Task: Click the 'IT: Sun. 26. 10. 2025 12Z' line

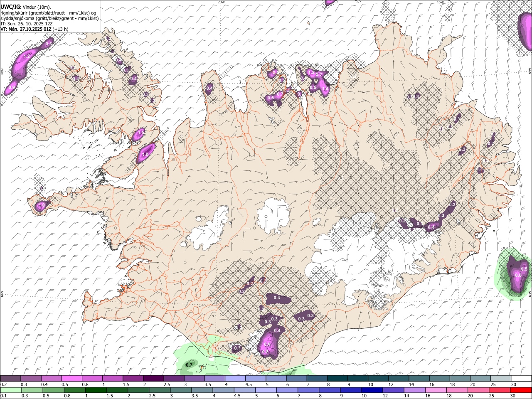Action: click(26, 24)
